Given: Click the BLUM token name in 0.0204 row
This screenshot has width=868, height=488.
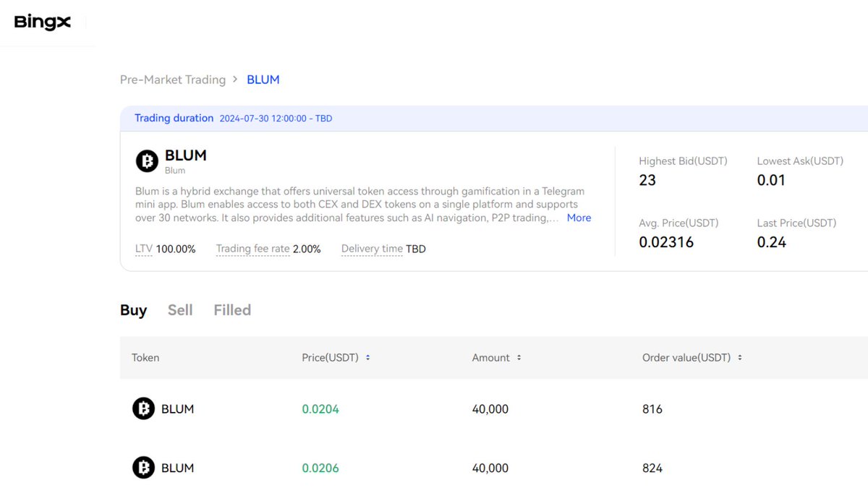Looking at the screenshot, I should (x=177, y=409).
